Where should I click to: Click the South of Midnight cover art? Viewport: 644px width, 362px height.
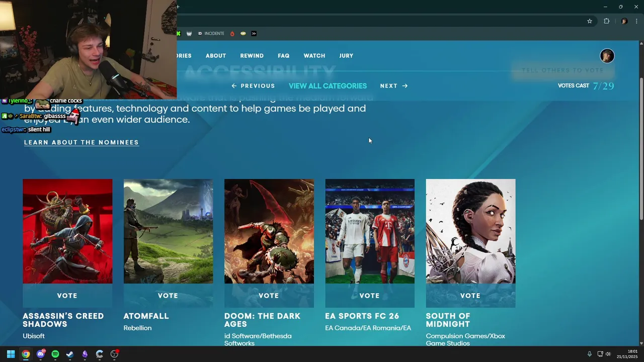[470, 231]
